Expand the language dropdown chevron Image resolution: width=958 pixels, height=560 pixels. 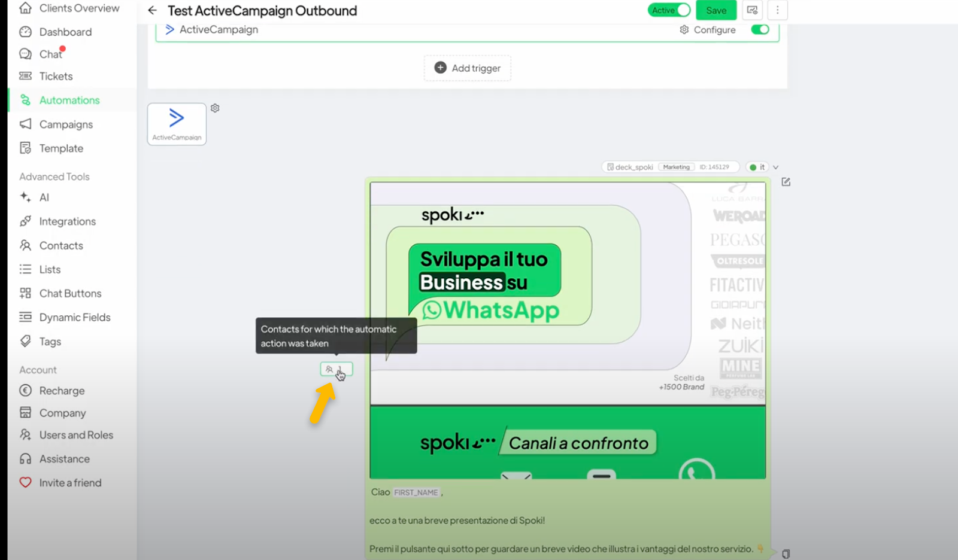[x=775, y=168]
